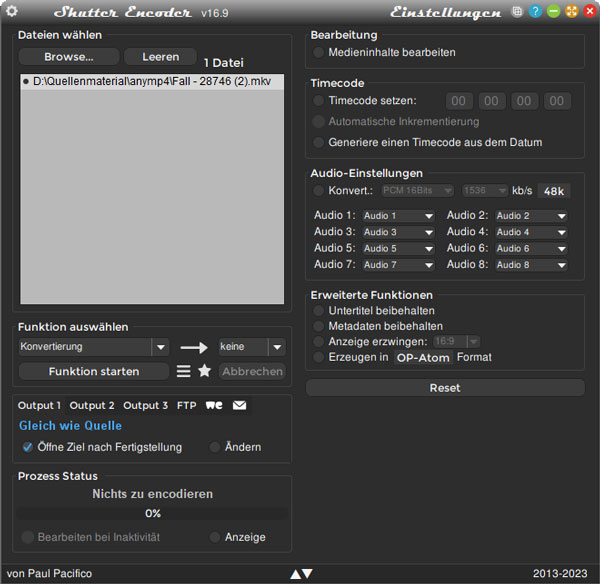
Task: Click the OP-Atom format label
Action: coord(423,357)
